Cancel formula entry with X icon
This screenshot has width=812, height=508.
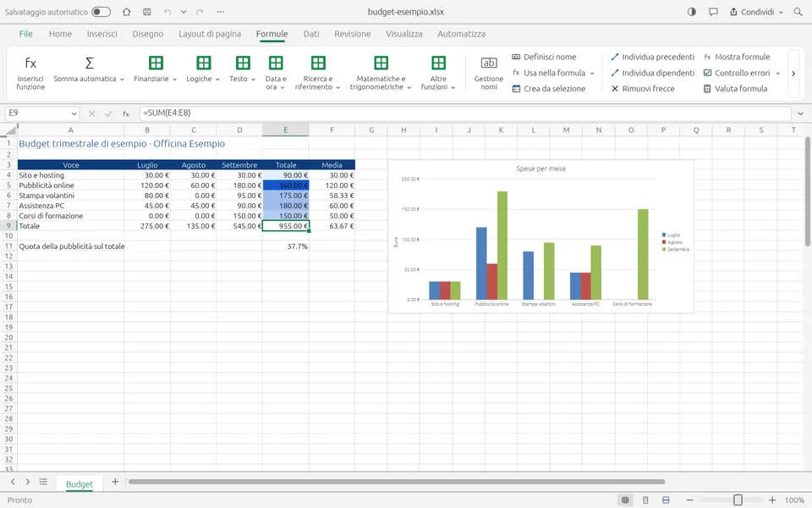(x=91, y=113)
